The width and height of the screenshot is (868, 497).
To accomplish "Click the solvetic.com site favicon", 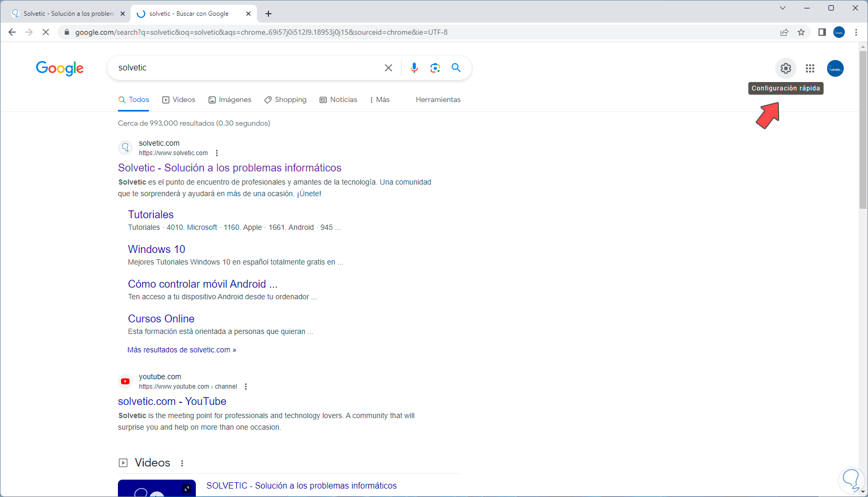I will click(x=125, y=148).
